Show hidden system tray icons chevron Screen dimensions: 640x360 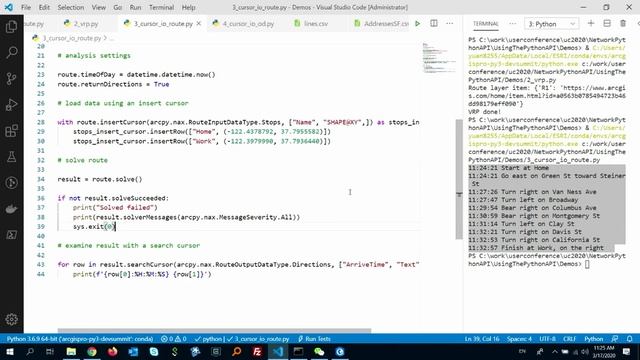pyautogui.click(x=554, y=351)
